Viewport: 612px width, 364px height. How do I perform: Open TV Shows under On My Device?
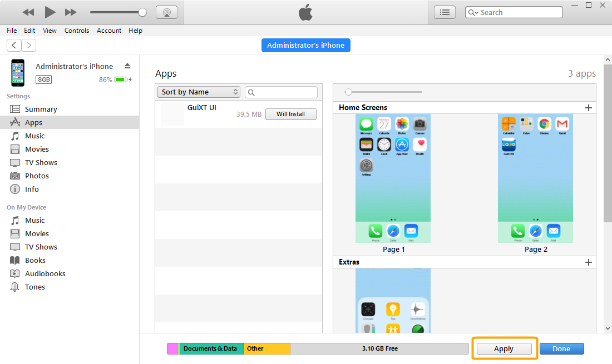(x=41, y=247)
